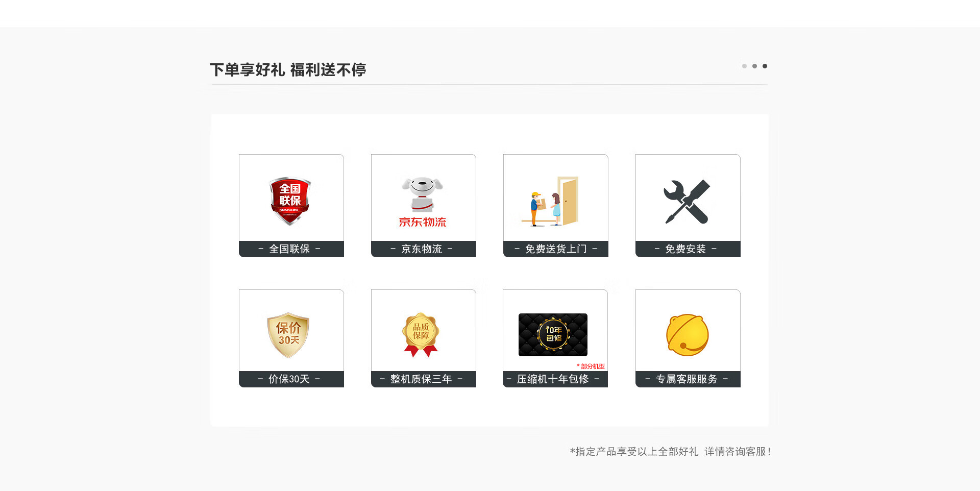Select the first carousel dot indicator
Viewport: 980px width, 491px height.
coord(744,66)
